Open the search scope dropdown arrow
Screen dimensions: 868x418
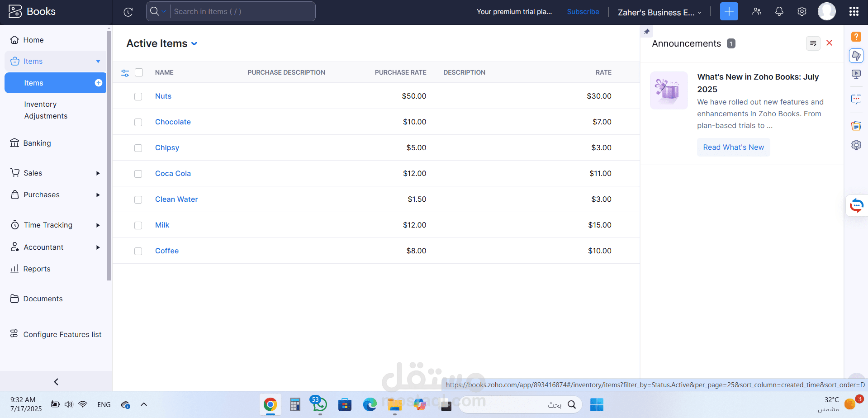click(x=164, y=11)
